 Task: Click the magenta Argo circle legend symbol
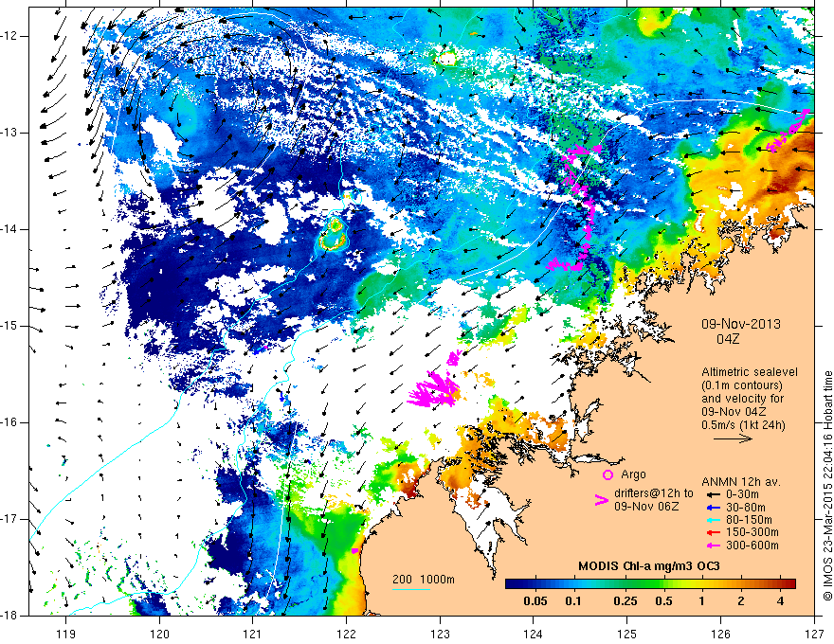tap(607, 475)
